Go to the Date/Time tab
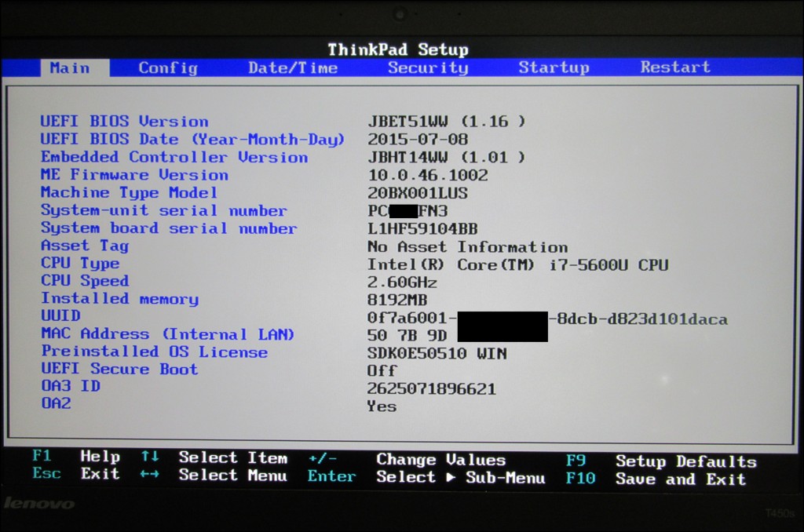 (293, 67)
